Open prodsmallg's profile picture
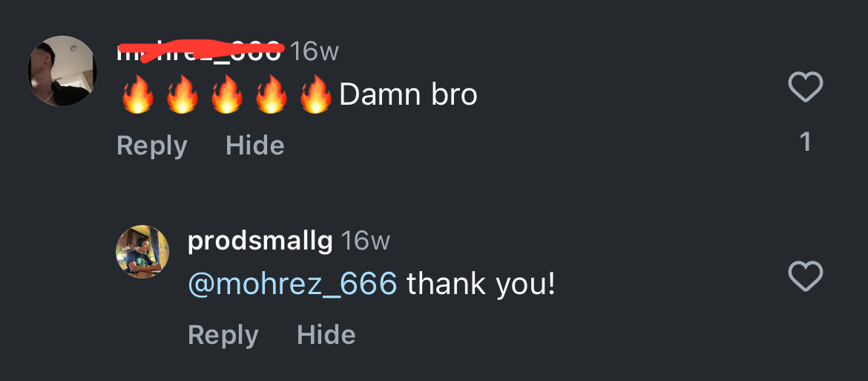Viewport: 868px width, 381px height. [142, 252]
